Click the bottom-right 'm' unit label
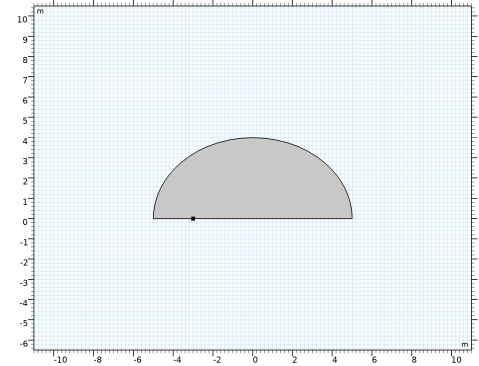This screenshot has width=479, height=366. point(465,344)
